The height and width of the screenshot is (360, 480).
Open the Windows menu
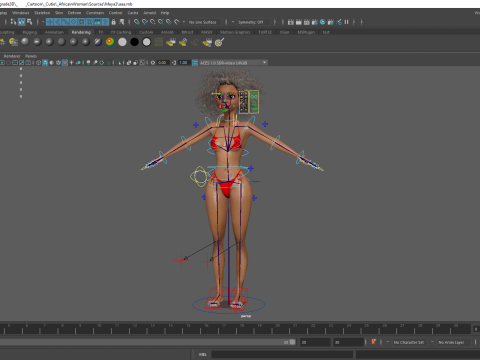click(21, 13)
